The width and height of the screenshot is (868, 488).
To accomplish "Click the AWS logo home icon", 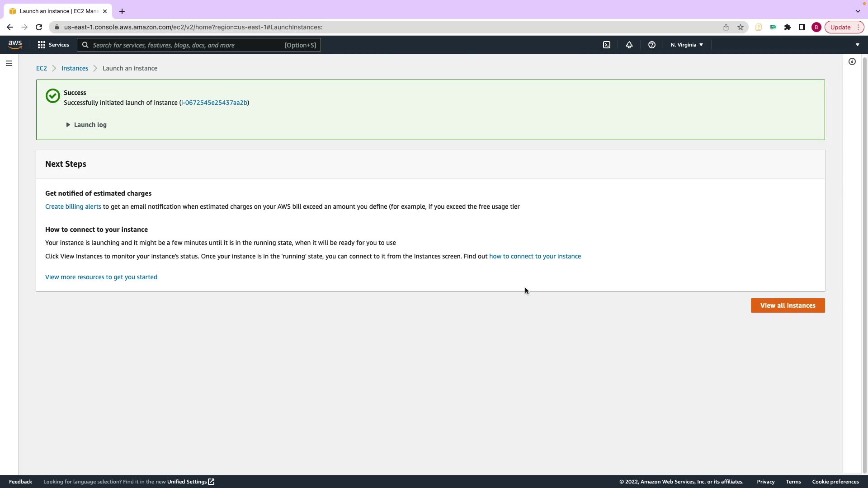I will pos(15,44).
